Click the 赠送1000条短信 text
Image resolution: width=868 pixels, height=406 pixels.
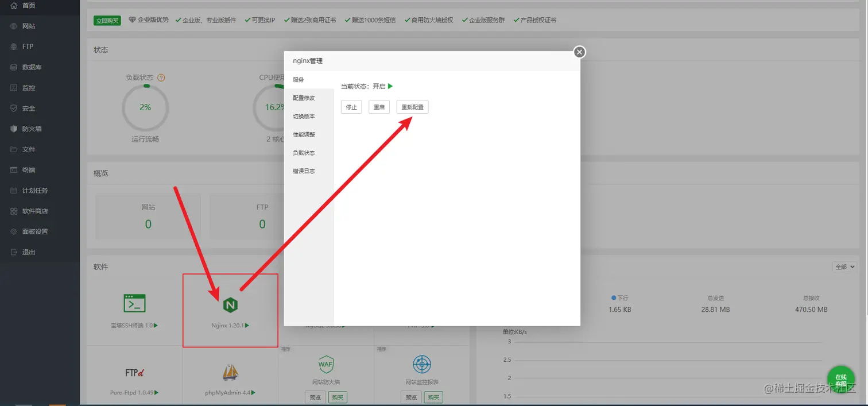[x=374, y=20]
